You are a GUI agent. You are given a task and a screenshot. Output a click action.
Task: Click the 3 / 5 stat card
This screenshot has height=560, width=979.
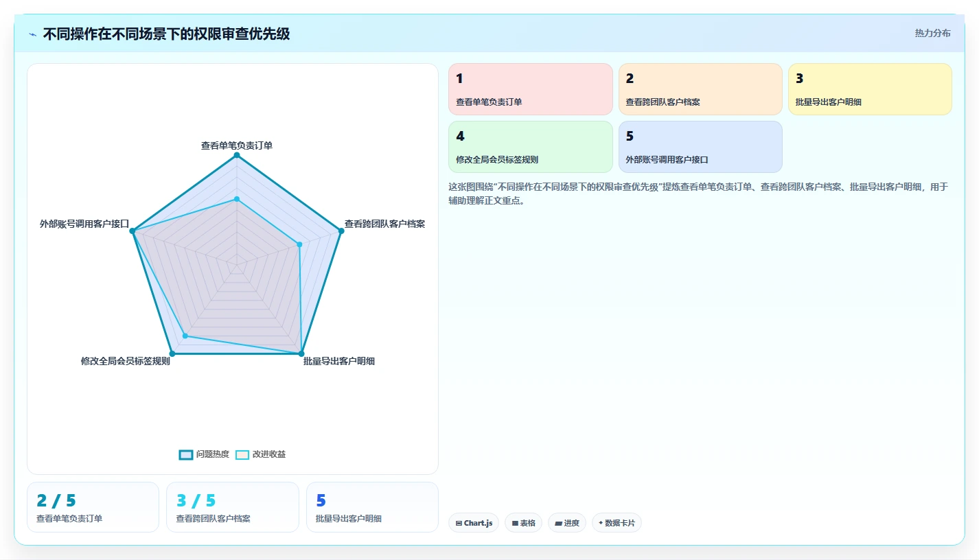coord(233,507)
